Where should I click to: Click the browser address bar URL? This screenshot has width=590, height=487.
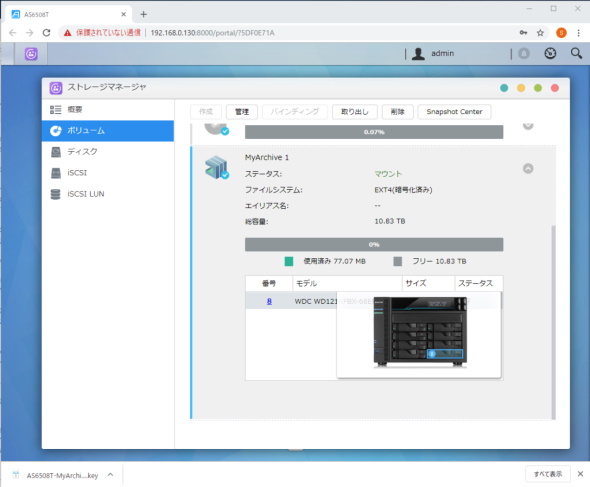point(212,33)
